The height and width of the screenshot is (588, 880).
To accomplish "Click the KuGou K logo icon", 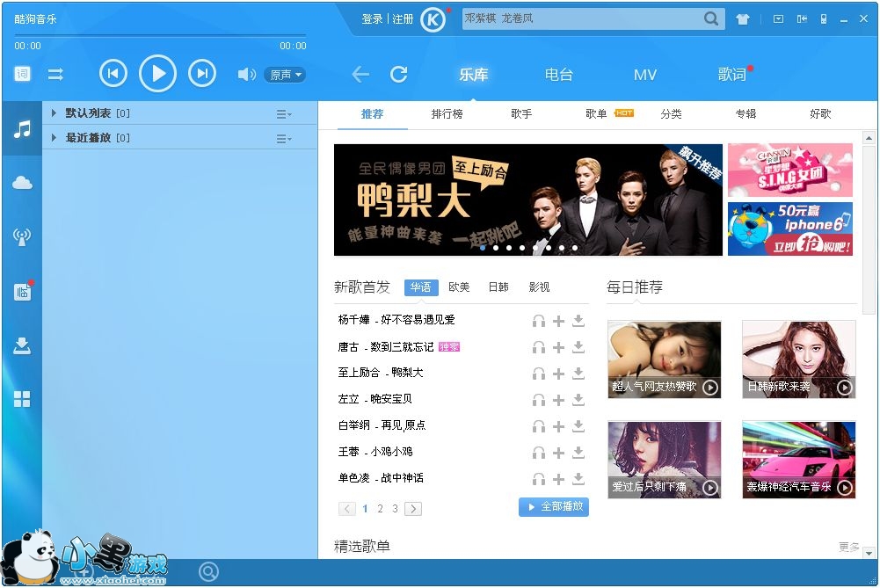I will (433, 19).
